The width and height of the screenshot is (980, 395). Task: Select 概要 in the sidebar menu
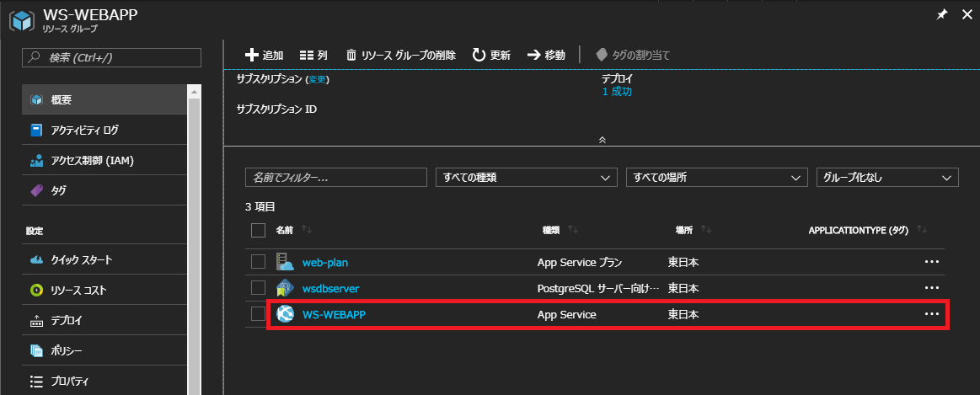(x=104, y=99)
